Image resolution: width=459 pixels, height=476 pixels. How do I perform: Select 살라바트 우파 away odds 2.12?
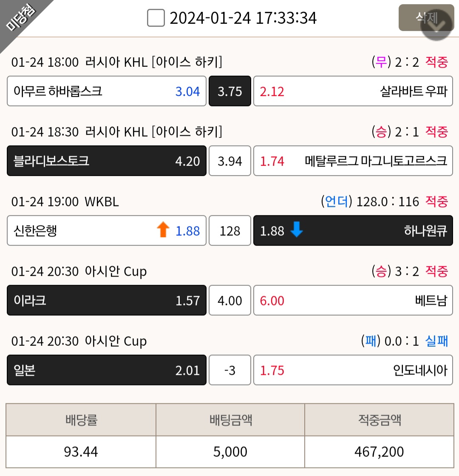tap(353, 91)
